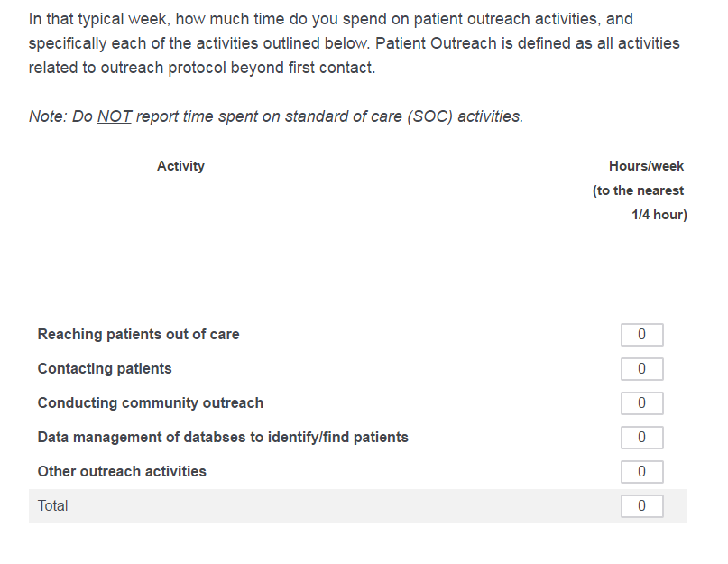Select the 'Other outreach activities' label
Viewport: 728px width, 564px height.
(122, 472)
